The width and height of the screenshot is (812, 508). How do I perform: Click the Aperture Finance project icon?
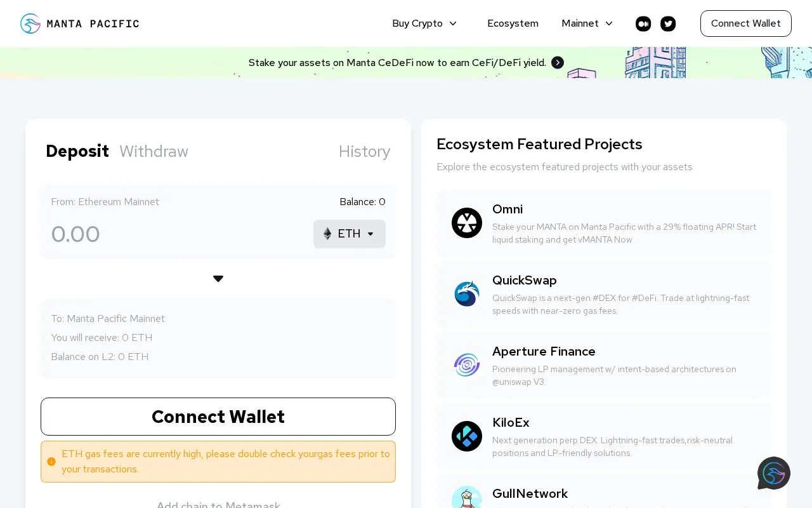[467, 365]
